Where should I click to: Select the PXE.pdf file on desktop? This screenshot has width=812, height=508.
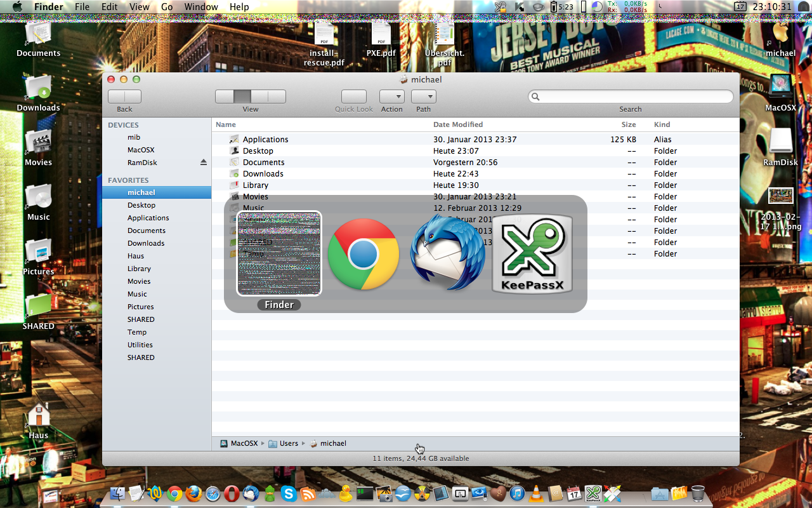381,39
